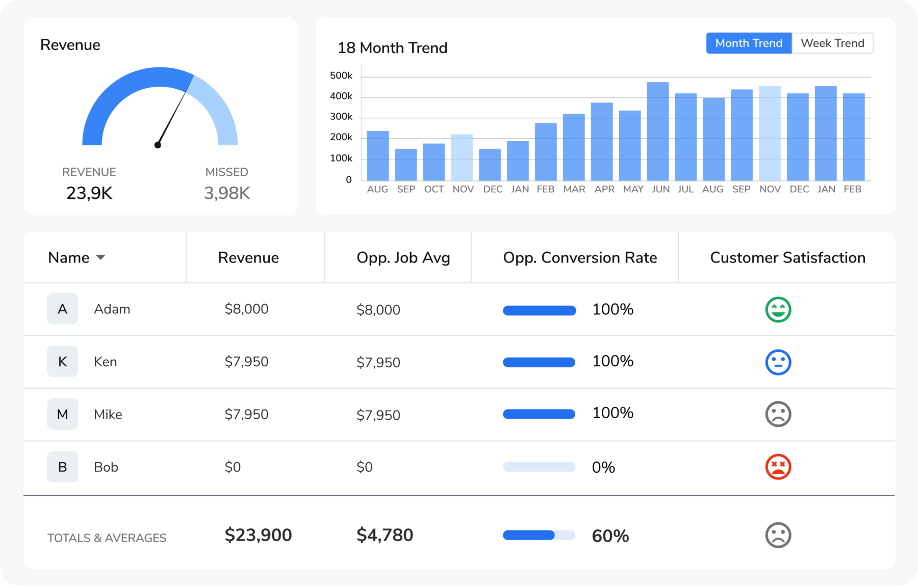Enable the Month Trend view
918x588 pixels.
[748, 43]
